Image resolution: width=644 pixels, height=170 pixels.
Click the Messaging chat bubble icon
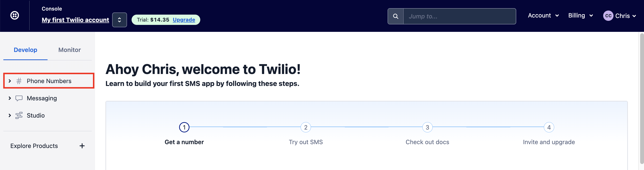pos(19,98)
